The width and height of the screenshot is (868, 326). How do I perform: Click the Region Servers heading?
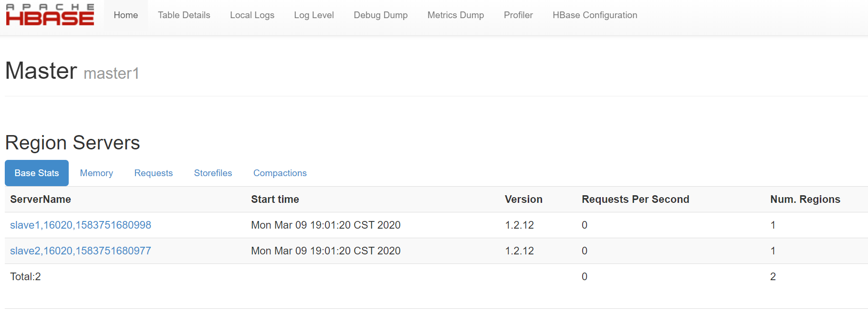(73, 143)
